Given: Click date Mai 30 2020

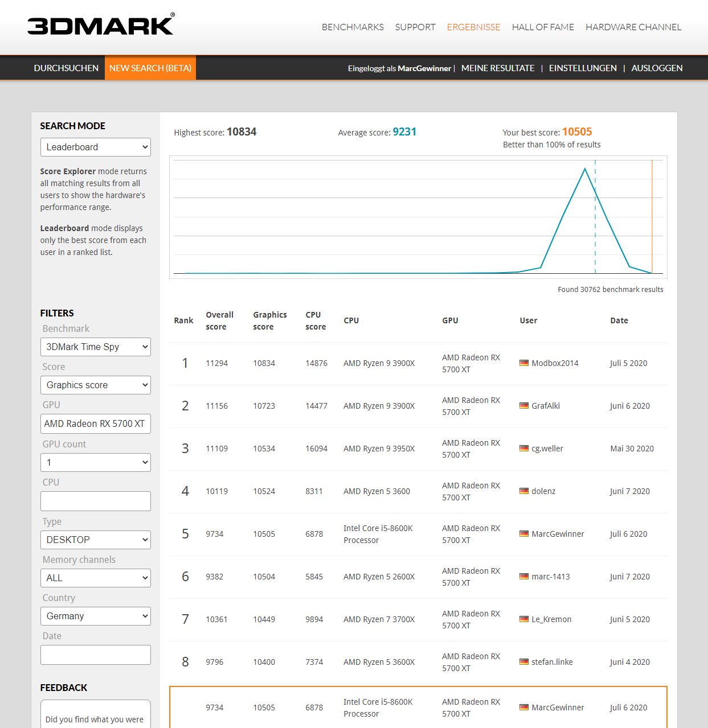Looking at the screenshot, I should tap(632, 449).
